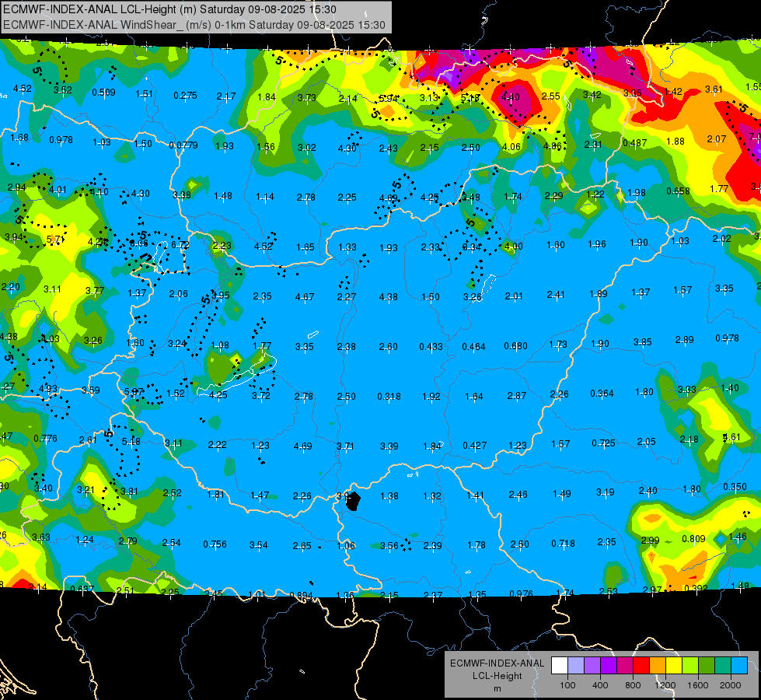This screenshot has width=761, height=700.
Task: Click the pure yellow legend color swatch
Action: click(x=674, y=666)
